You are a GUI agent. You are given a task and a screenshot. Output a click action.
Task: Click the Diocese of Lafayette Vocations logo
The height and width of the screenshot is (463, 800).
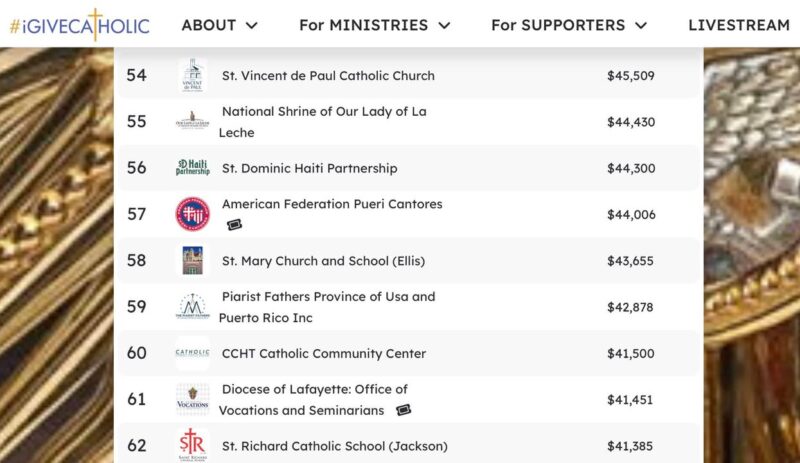click(x=192, y=399)
